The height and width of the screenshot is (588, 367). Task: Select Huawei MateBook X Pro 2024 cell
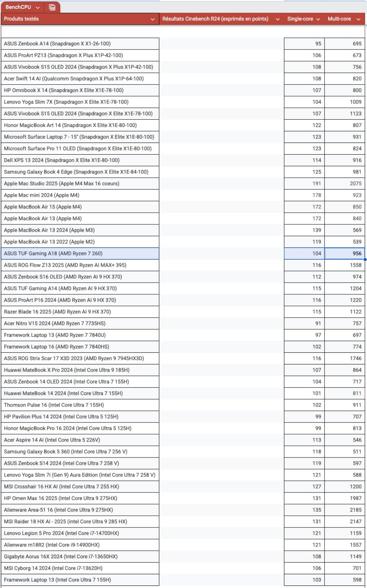pyautogui.click(x=80, y=370)
